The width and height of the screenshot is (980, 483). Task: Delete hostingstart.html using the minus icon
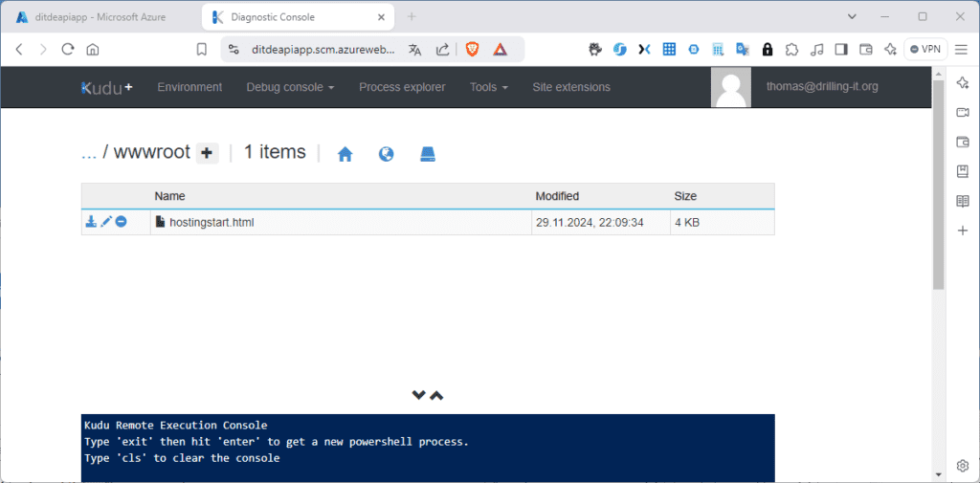(x=121, y=221)
